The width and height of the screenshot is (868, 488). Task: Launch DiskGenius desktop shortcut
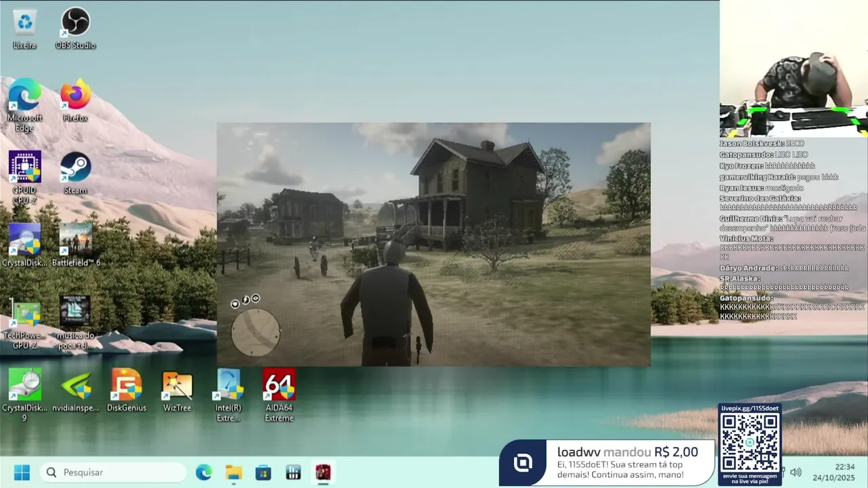(x=126, y=390)
